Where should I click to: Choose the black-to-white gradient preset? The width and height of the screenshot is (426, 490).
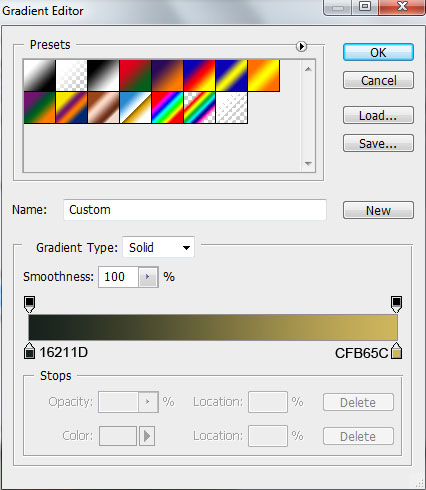pyautogui.click(x=103, y=75)
